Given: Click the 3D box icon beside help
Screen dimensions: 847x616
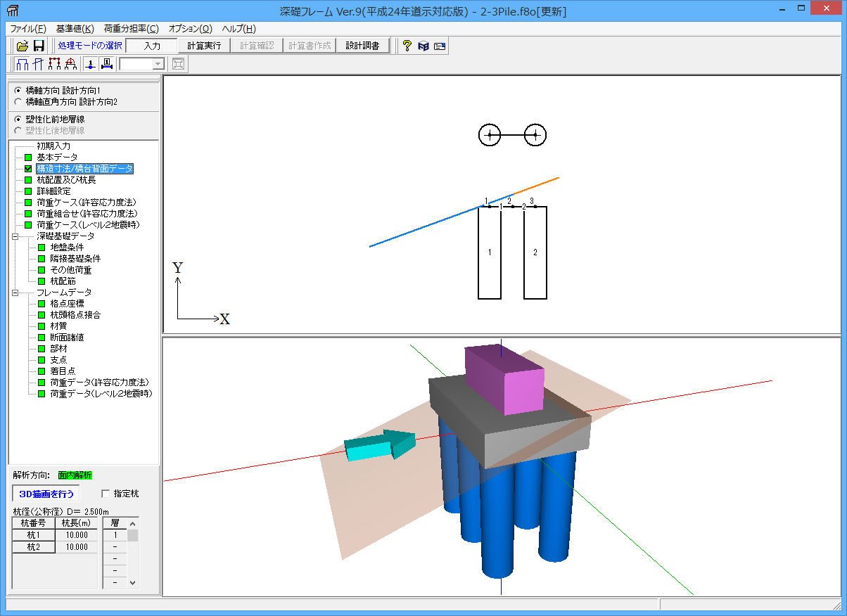Looking at the screenshot, I should coord(423,46).
